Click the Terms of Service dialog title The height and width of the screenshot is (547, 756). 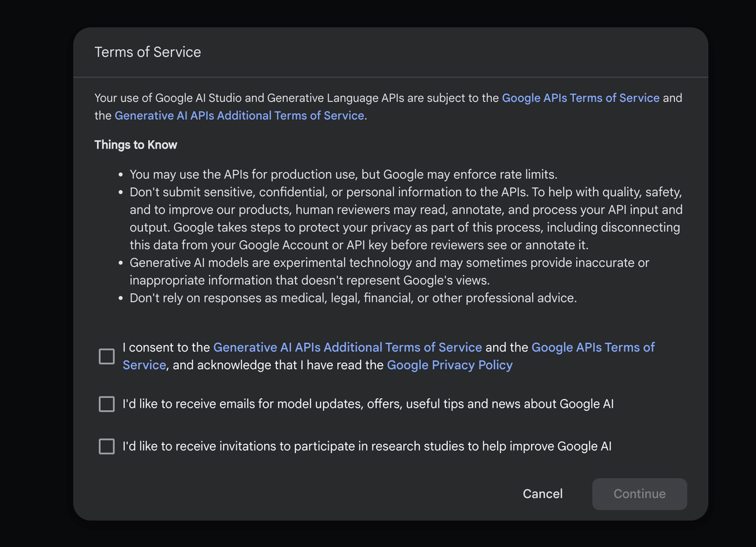(x=147, y=52)
